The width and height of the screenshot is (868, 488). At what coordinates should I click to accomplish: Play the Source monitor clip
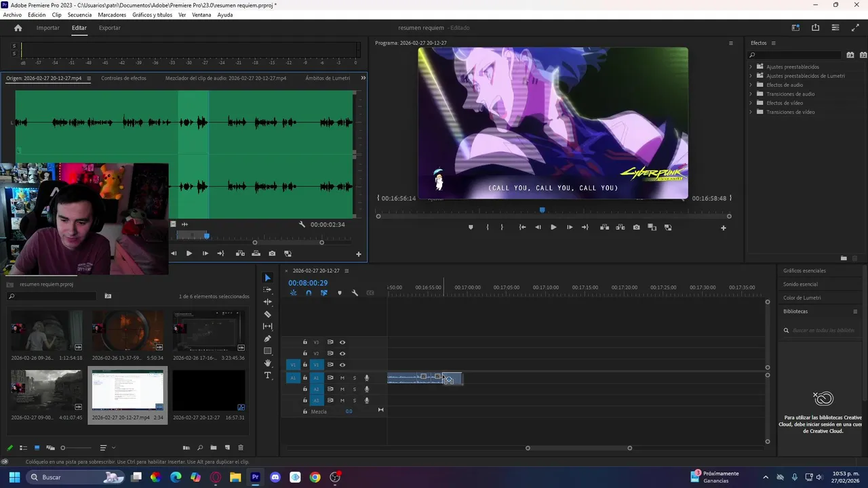(x=189, y=253)
